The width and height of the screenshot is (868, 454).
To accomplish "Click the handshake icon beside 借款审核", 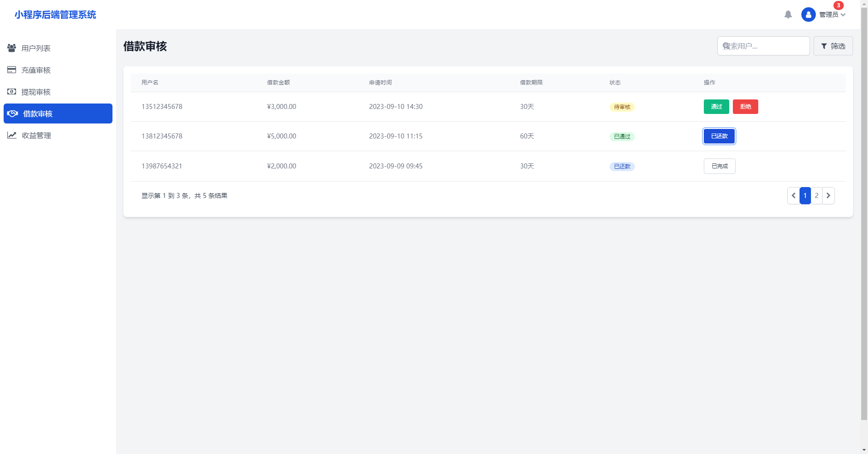I will [x=13, y=113].
